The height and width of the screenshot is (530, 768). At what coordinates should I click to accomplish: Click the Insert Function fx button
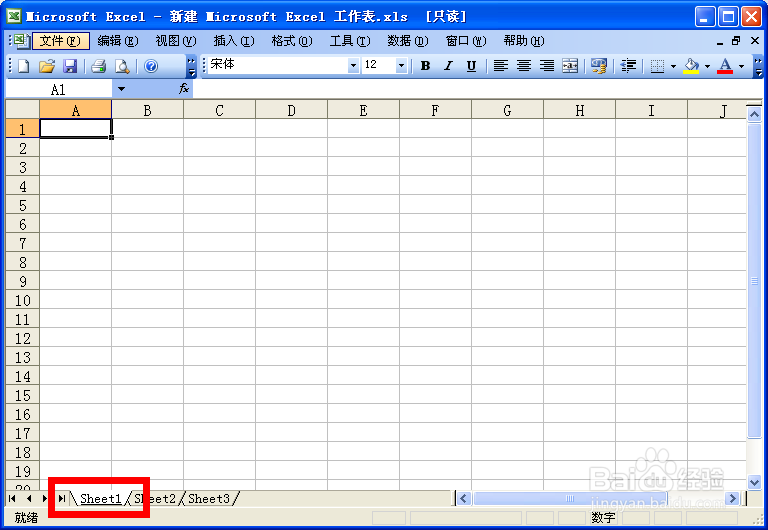point(184,89)
